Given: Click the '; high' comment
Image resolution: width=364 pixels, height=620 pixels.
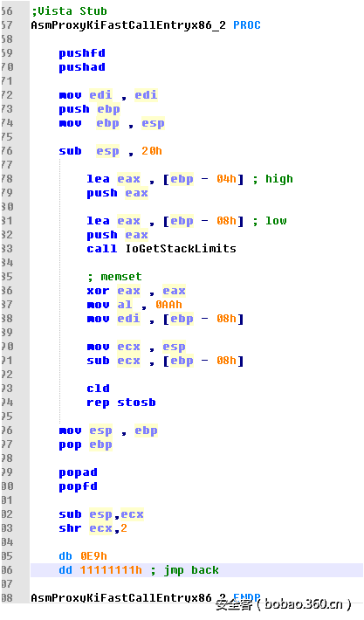Looking at the screenshot, I should (x=272, y=179).
